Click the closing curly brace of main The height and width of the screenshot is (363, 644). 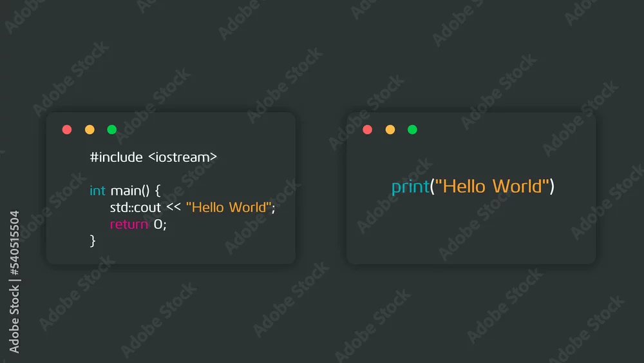point(93,240)
